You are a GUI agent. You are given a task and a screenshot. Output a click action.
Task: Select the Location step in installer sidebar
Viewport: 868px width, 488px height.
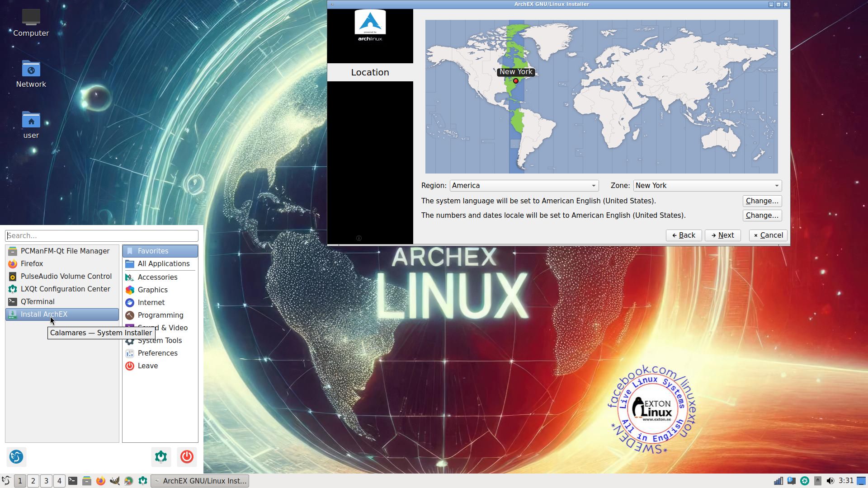coord(370,72)
